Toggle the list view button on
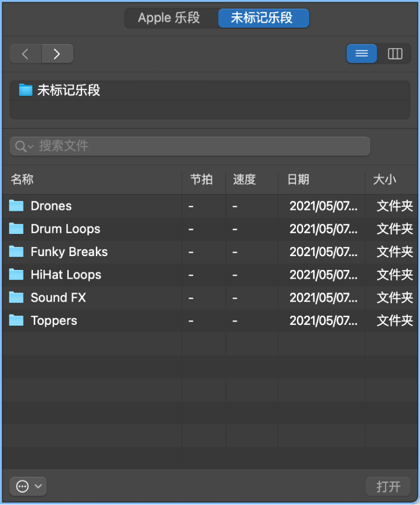The width and height of the screenshot is (420, 505). pos(362,53)
